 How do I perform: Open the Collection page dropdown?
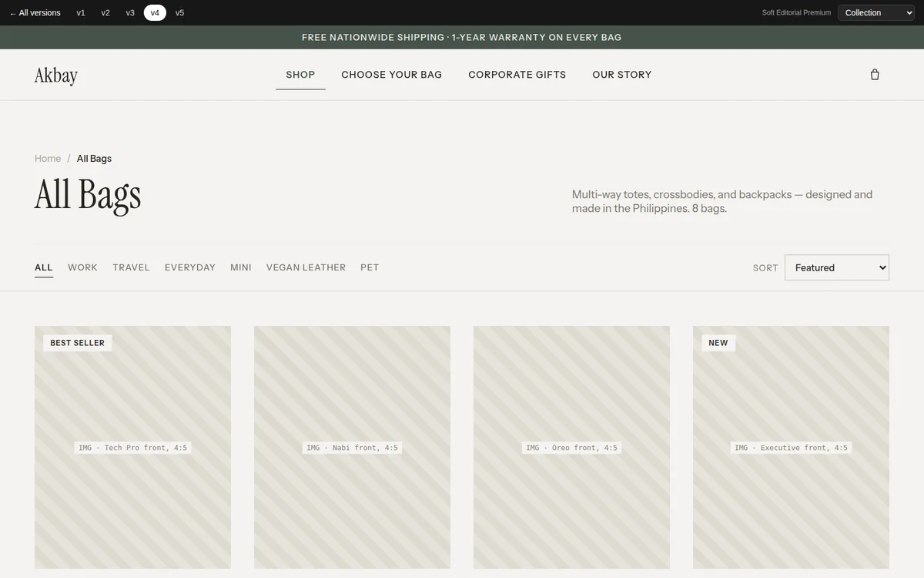pyautogui.click(x=876, y=12)
